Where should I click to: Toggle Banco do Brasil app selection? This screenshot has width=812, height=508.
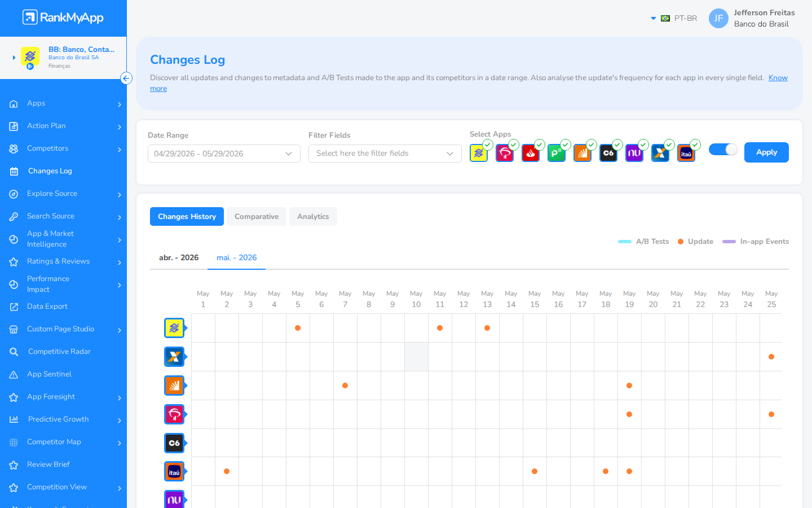tap(479, 153)
